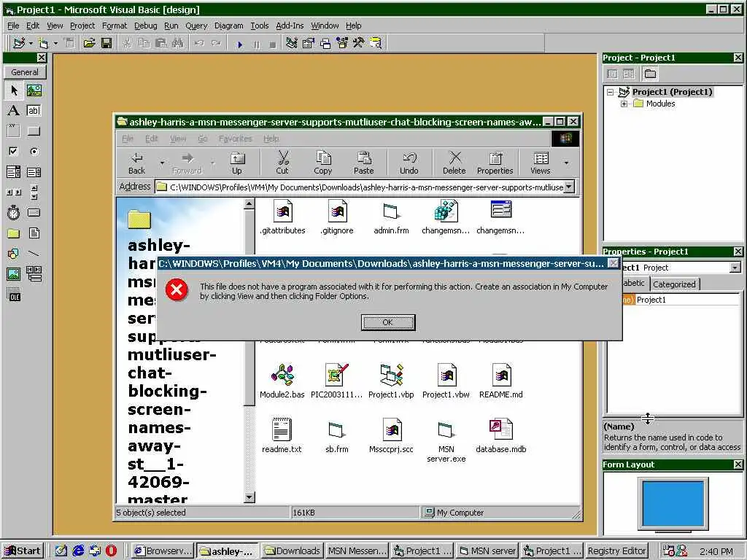Click View Code in the Project panel

click(x=613, y=74)
